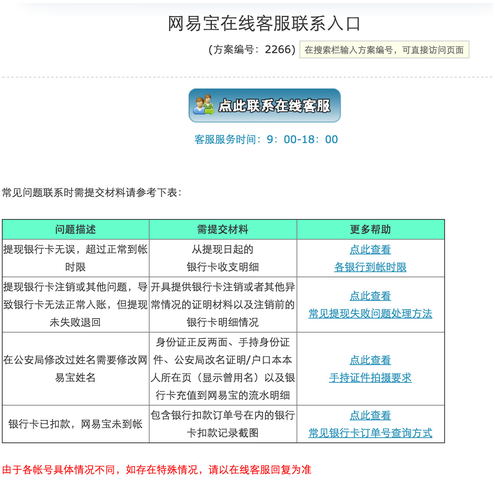Click the 从提现日起的银行卡收支明细 table cell
The image size is (495, 480).
click(x=223, y=258)
